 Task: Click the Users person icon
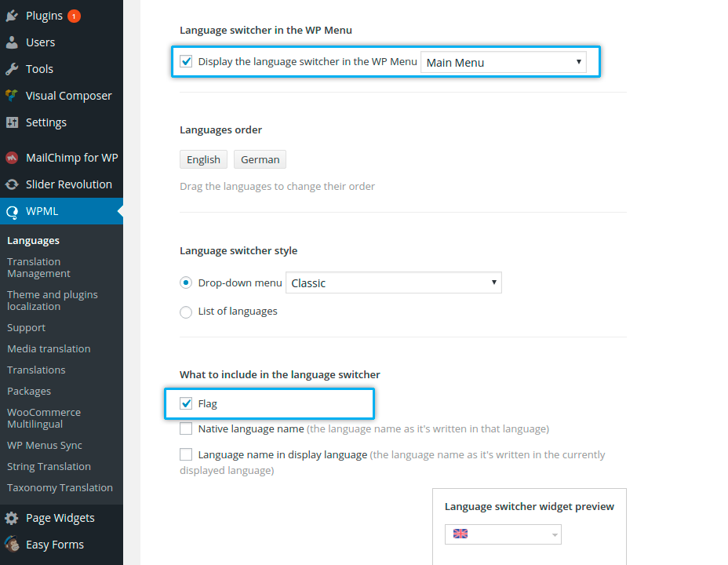pyautogui.click(x=12, y=42)
